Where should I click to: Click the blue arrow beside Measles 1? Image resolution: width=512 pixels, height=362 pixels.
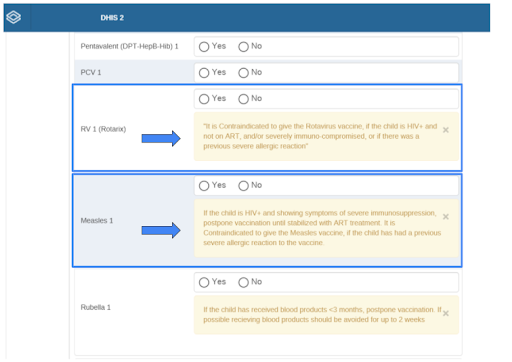161,230
